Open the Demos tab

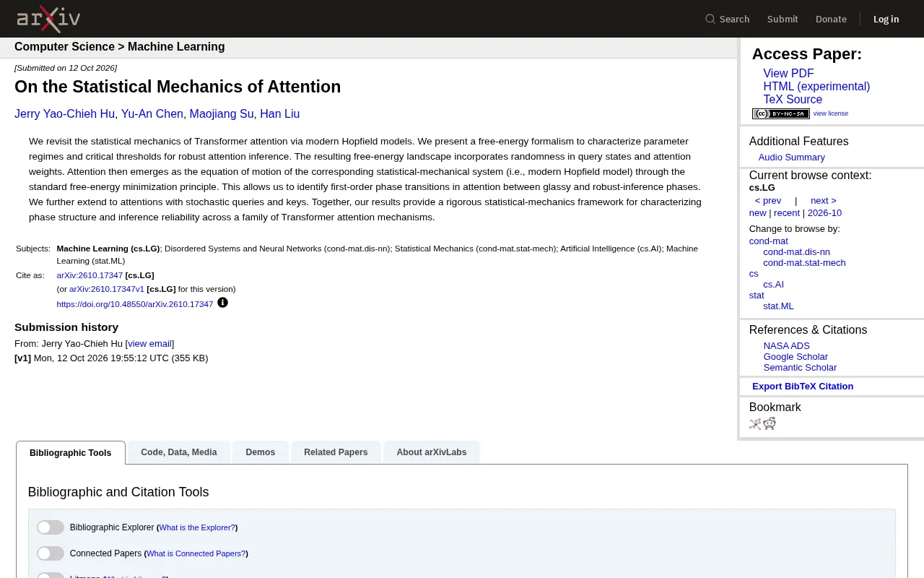pos(261,452)
